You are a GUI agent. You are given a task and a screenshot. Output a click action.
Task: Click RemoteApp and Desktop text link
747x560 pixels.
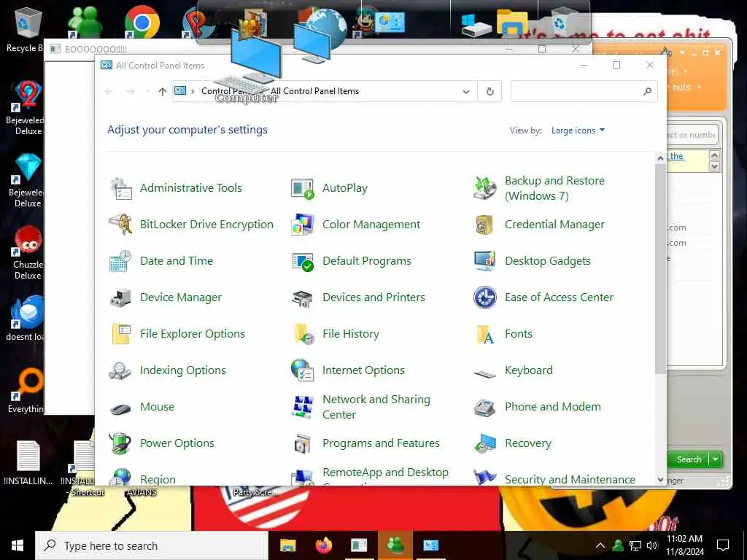click(x=385, y=472)
